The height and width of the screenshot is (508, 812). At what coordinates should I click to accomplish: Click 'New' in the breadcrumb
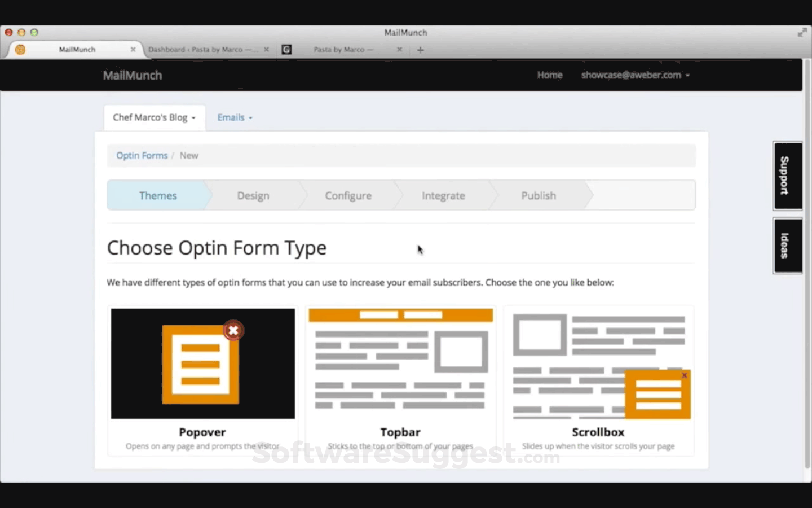pos(189,155)
